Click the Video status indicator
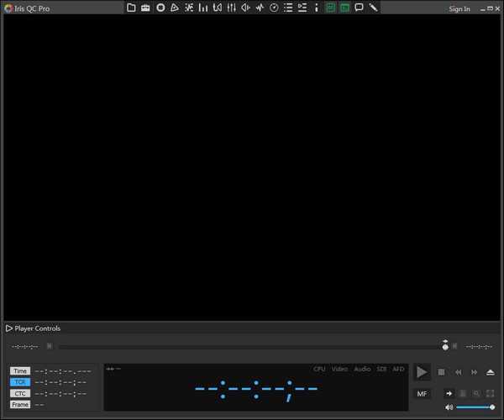This screenshot has height=420, width=504. pos(339,369)
